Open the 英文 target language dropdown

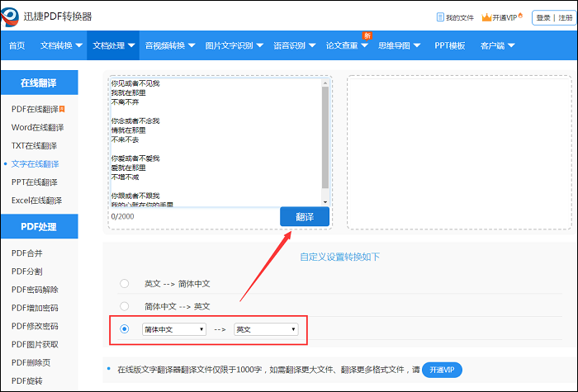(265, 329)
